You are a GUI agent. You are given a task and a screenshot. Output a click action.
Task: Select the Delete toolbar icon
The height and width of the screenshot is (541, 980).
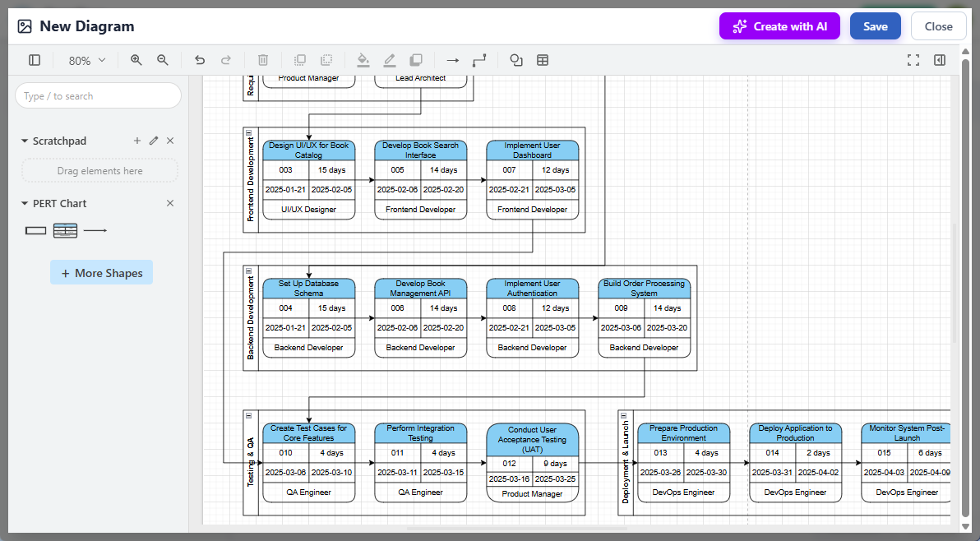(263, 60)
